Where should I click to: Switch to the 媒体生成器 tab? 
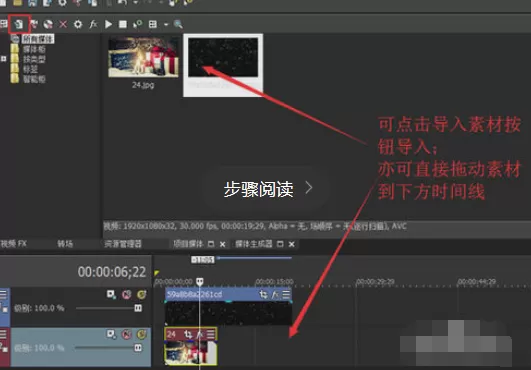pos(254,244)
